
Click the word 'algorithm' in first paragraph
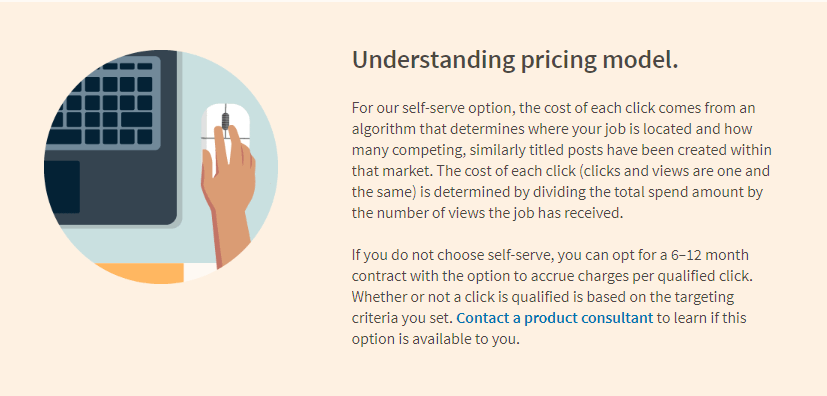tap(381, 129)
